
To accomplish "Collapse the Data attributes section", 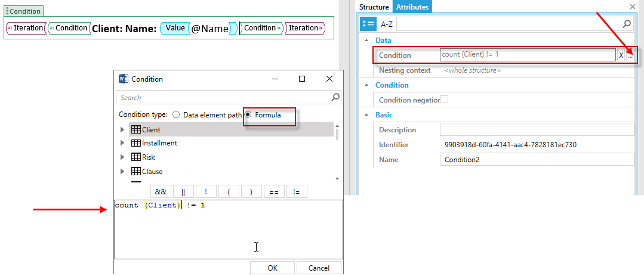I will 366,41.
